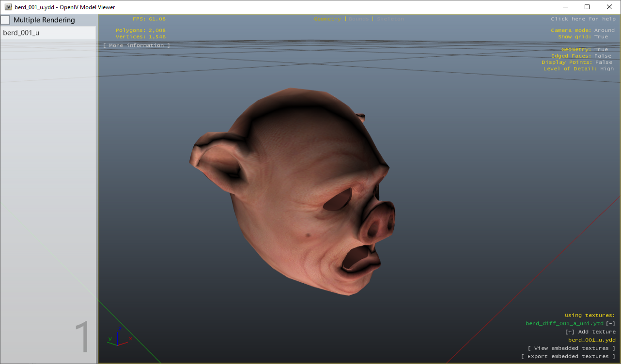621x364 pixels.
Task: Open the Sounds tab
Action: [359, 19]
